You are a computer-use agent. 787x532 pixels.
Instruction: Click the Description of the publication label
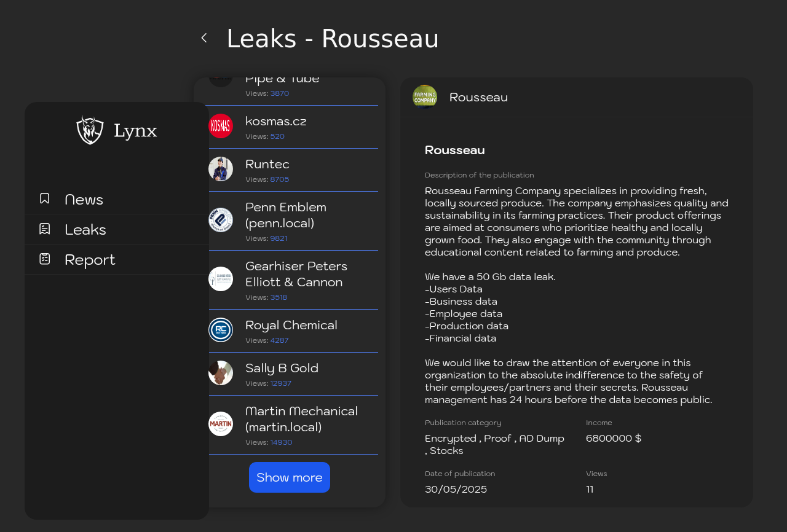480,175
